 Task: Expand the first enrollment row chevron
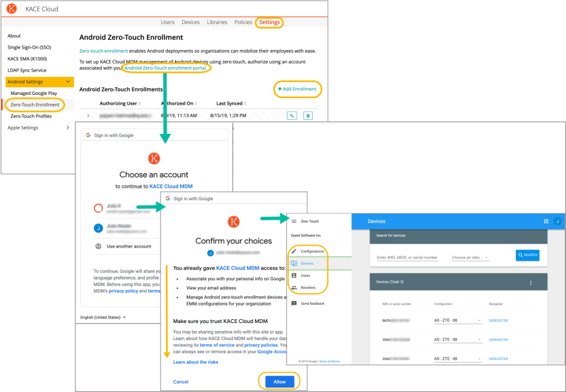click(x=88, y=116)
